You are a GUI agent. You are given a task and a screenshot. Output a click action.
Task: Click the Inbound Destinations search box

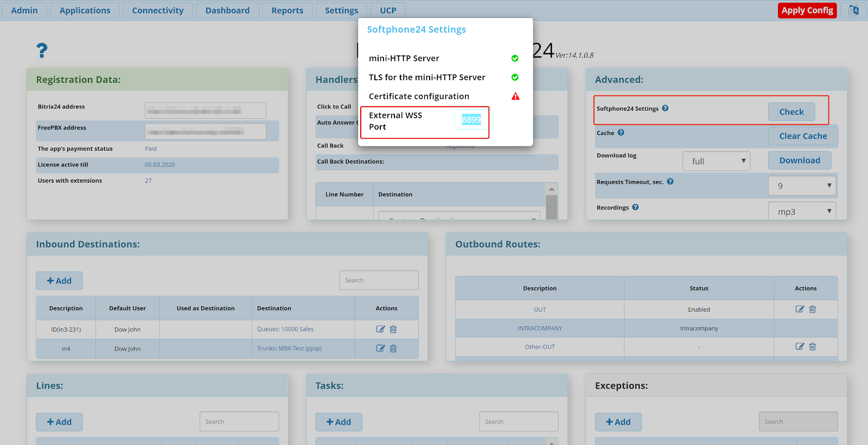(379, 280)
